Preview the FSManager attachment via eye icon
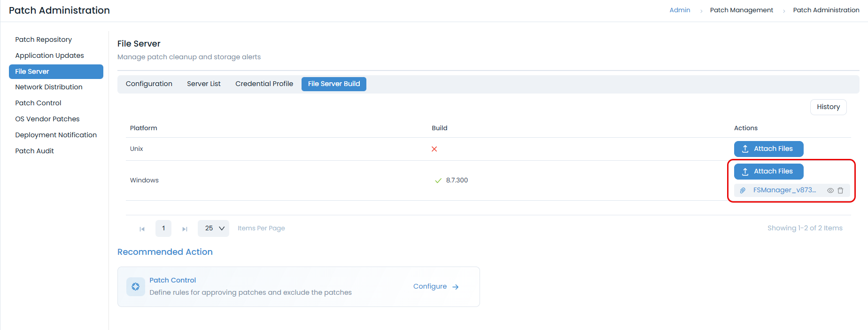This screenshot has width=868, height=330. click(830, 190)
